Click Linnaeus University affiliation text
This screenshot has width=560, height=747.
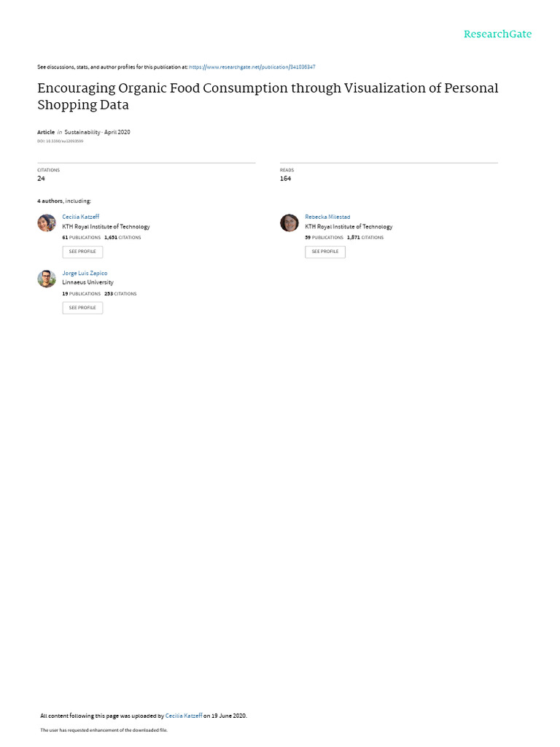click(87, 282)
